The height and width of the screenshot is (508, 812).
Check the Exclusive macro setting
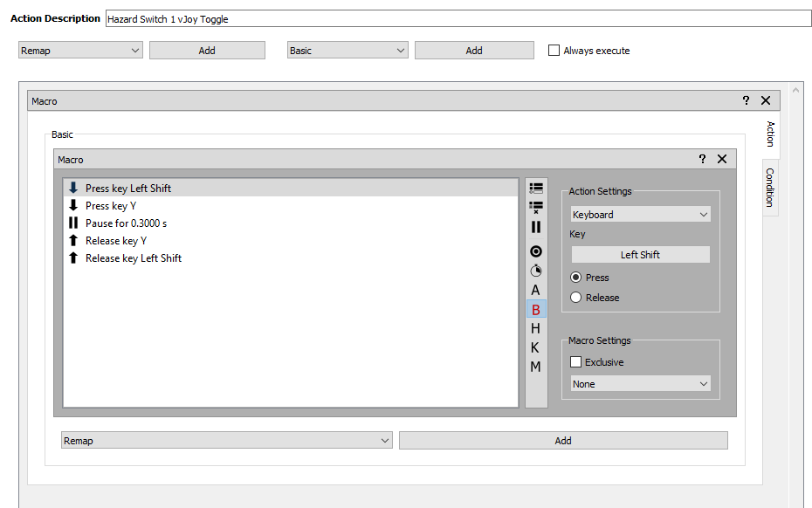(576, 362)
